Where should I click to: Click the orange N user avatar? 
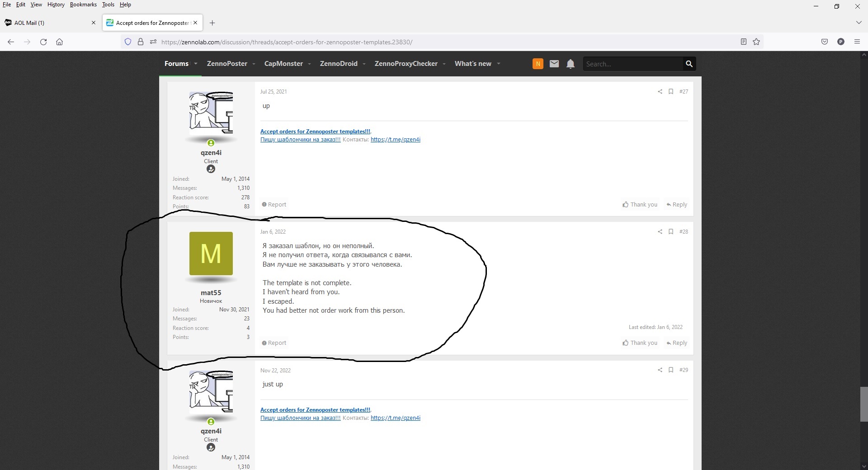pos(538,64)
